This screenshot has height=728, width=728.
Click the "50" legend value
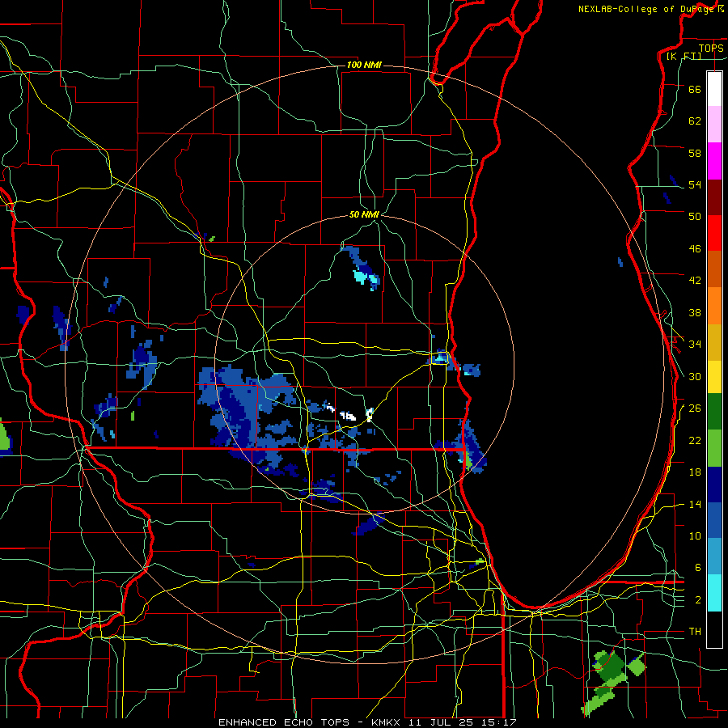[695, 217]
